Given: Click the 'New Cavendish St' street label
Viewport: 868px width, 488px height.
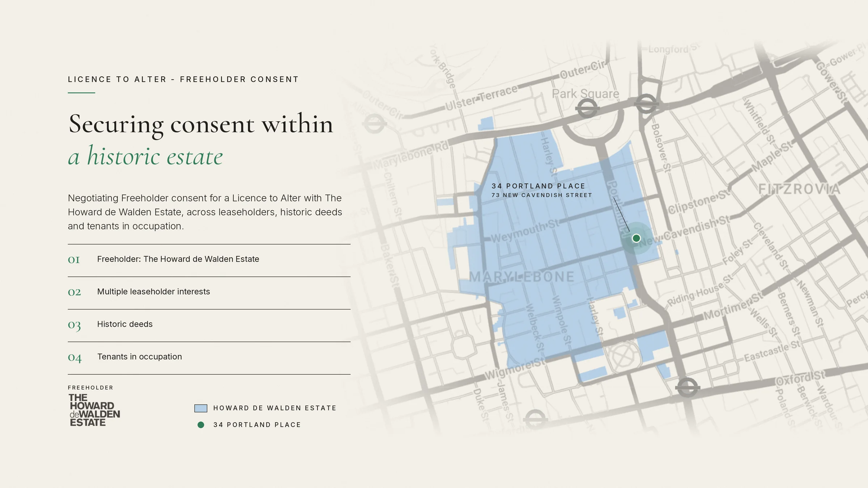Looking at the screenshot, I should [685, 231].
